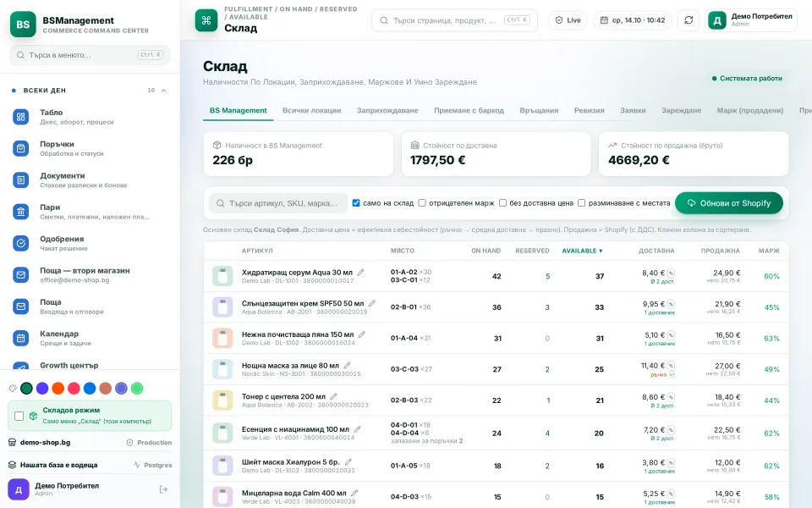Image resolution: width=812 pixels, height=508 pixels.
Task: Click the Търси в менюто sidebar search box
Action: [90, 55]
